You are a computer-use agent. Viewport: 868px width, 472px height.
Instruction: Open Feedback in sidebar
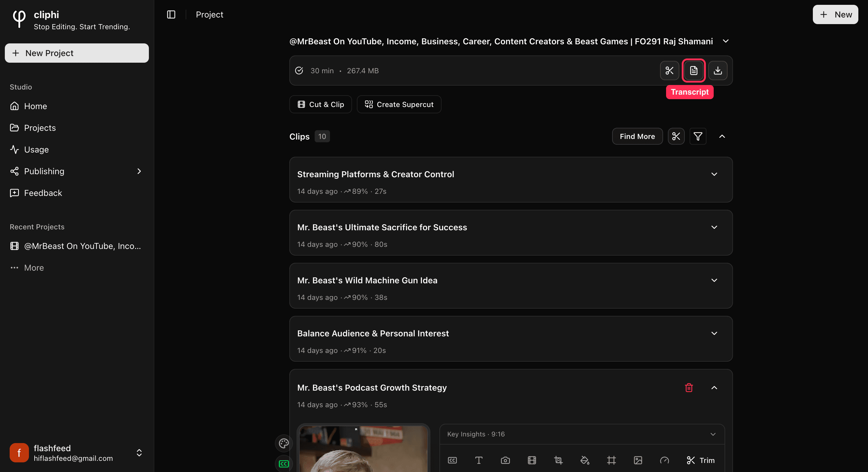pos(77,193)
